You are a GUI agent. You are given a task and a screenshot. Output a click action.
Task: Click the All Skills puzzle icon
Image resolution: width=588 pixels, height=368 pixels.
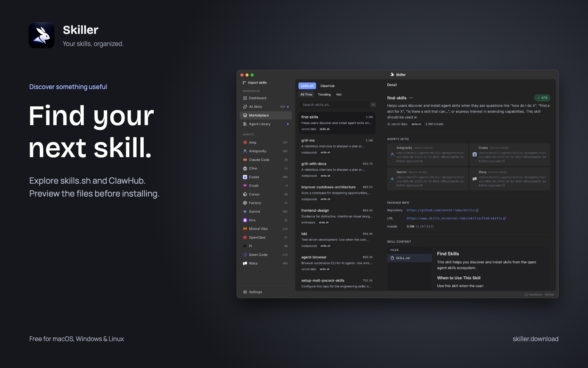point(245,107)
